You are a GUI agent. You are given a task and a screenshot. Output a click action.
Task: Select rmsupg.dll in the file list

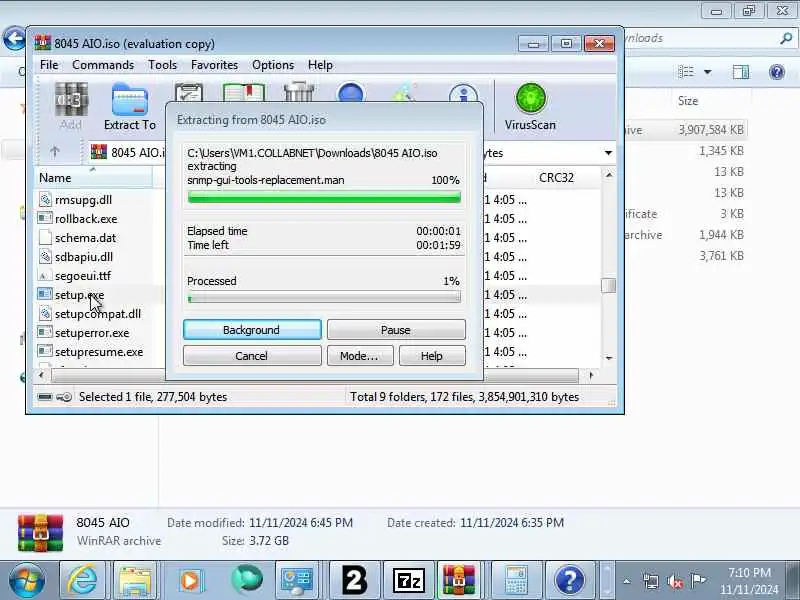point(76,199)
